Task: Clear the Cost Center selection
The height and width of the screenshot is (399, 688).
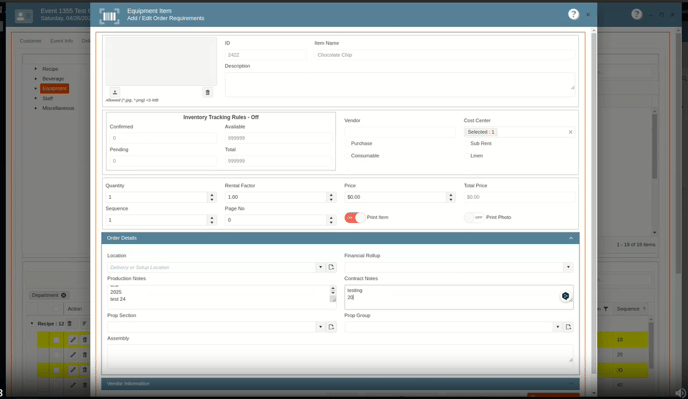Action: click(x=570, y=132)
